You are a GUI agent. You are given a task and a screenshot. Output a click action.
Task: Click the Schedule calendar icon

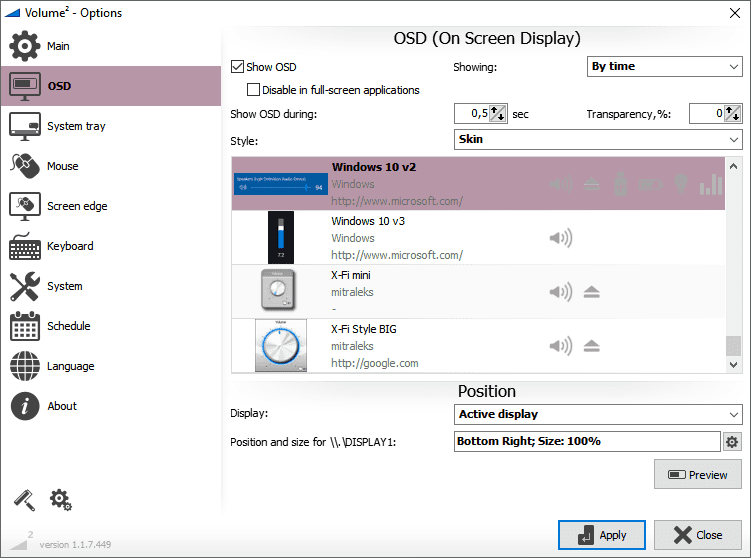click(24, 326)
